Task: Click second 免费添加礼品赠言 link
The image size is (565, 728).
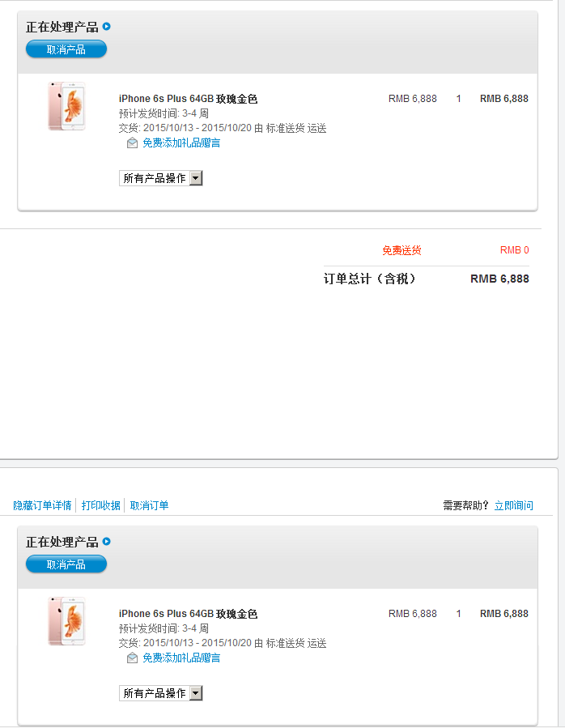Action: pyautogui.click(x=181, y=658)
